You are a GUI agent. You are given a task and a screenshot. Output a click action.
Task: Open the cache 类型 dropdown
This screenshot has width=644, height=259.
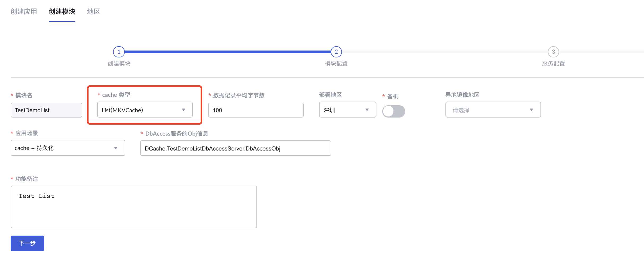point(145,110)
